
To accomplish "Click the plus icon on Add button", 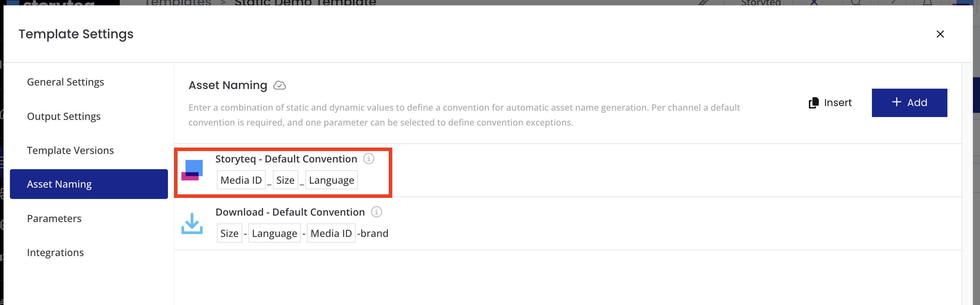I will point(896,102).
